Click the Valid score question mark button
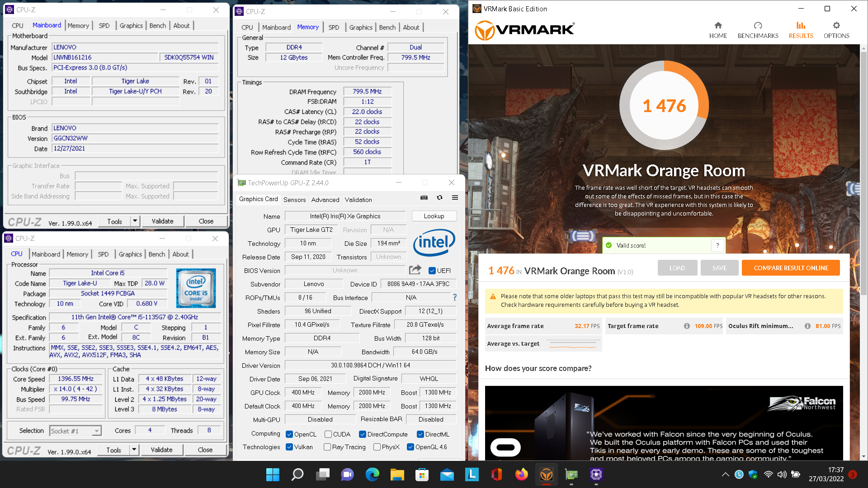The width and height of the screenshot is (868, 488). point(717,245)
